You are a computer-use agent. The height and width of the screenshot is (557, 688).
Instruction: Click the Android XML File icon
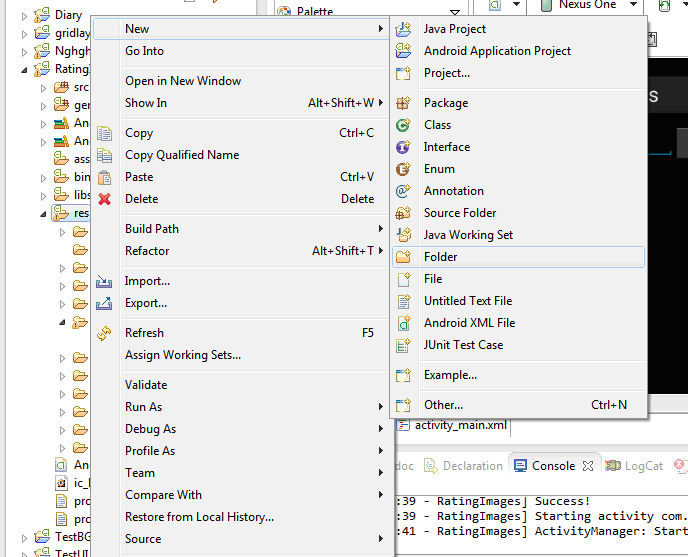pyautogui.click(x=403, y=323)
